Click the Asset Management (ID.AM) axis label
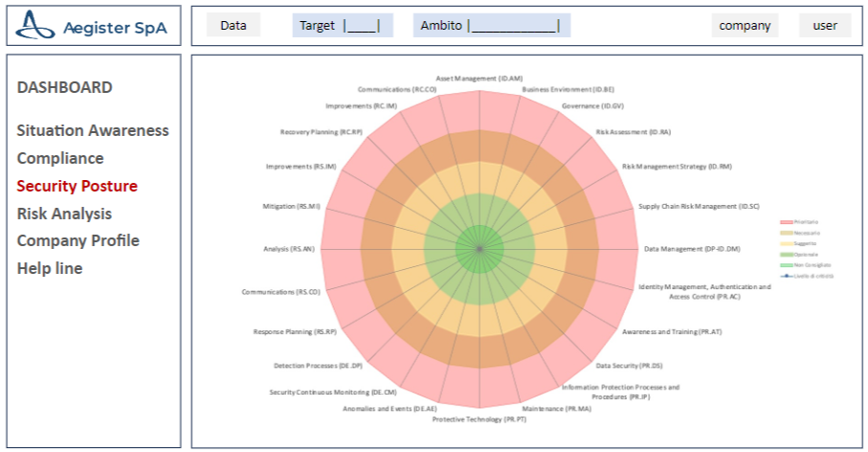868x452 pixels. [479, 79]
